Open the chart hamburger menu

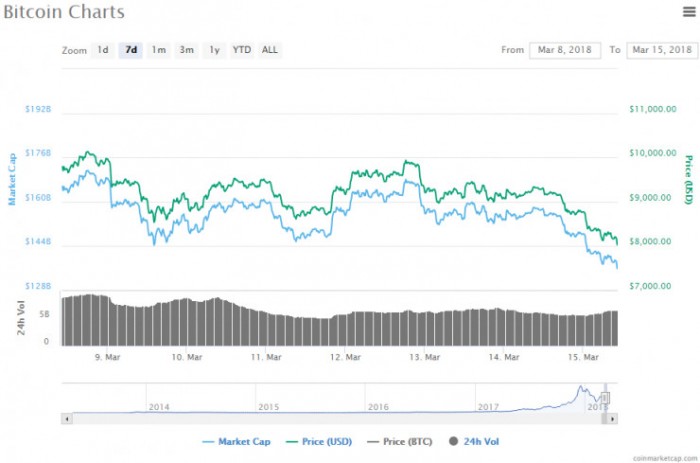tap(689, 12)
